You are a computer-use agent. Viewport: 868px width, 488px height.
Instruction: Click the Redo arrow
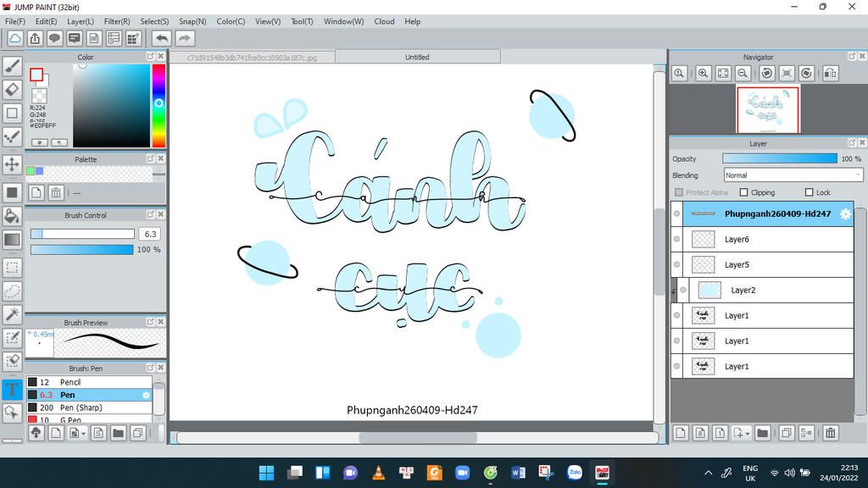click(185, 39)
